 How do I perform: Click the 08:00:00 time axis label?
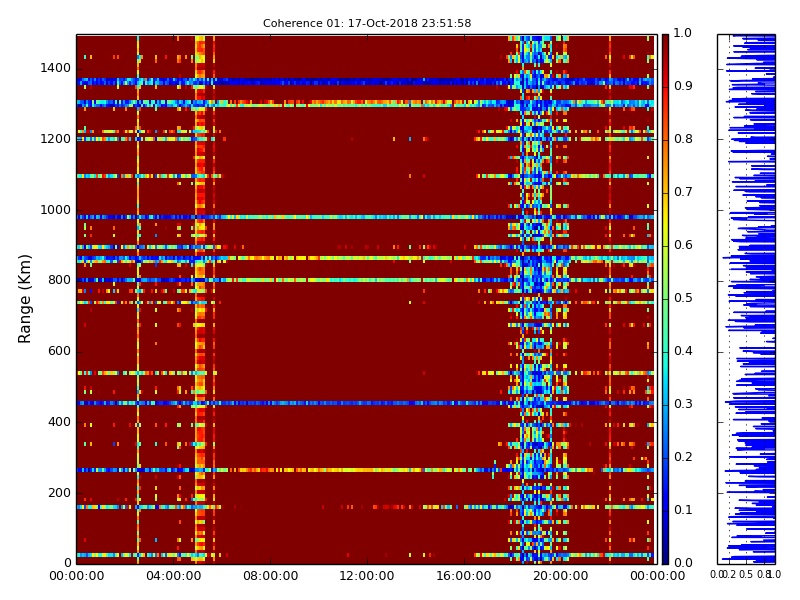(x=270, y=577)
